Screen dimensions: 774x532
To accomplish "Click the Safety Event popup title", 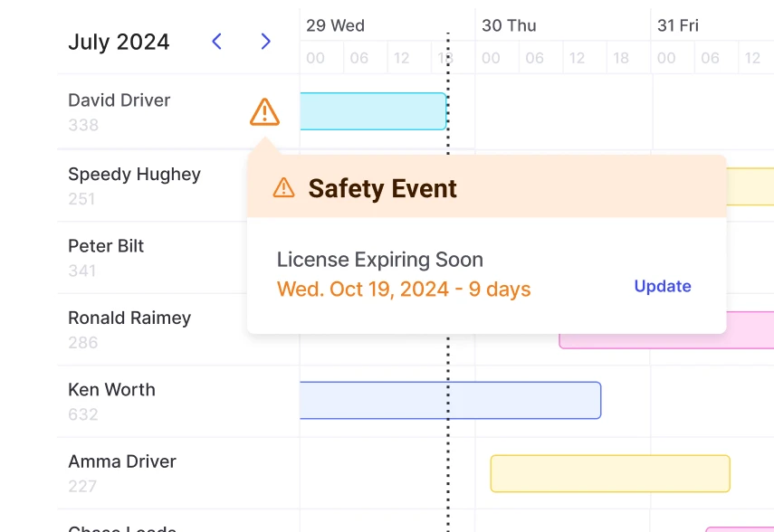I will click(383, 188).
